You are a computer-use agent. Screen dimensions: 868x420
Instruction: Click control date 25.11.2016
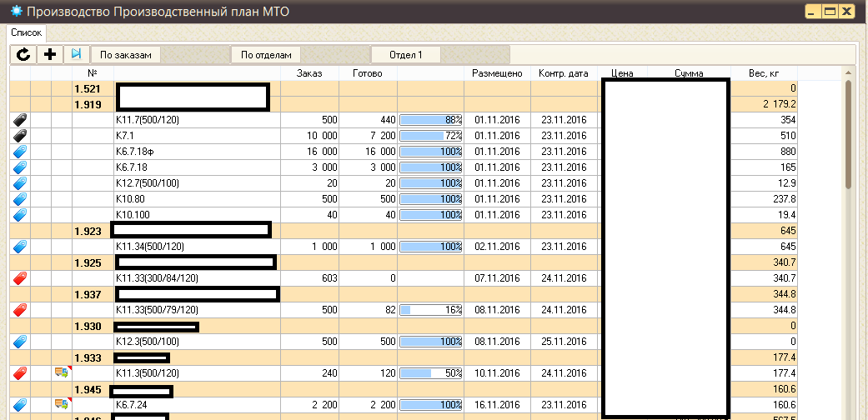coord(564,342)
